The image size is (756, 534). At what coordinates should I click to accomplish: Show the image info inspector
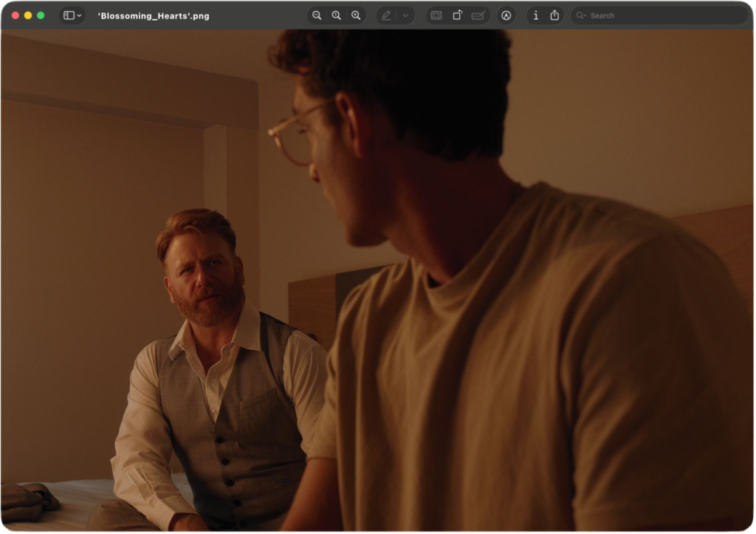click(x=535, y=16)
